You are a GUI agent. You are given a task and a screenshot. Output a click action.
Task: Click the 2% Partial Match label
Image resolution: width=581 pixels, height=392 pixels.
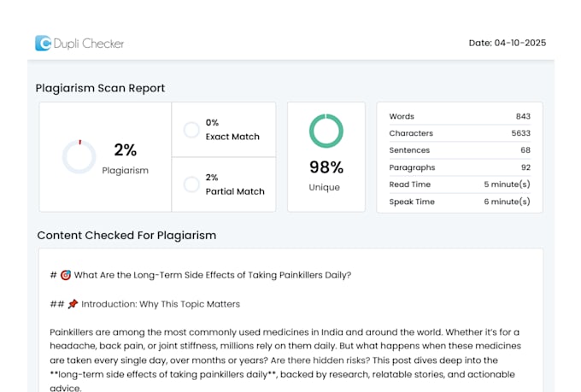pos(235,184)
